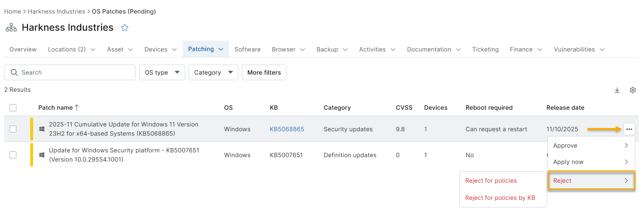Screen dimensions: 644x221
Task: Click Windows logo icon in Security platform update row
Action: (42, 155)
